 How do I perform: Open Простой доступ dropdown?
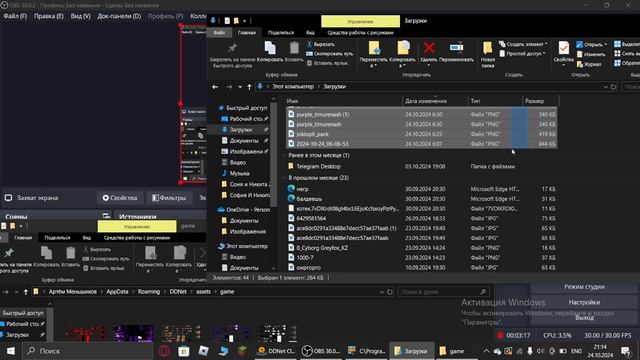[x=523, y=53]
